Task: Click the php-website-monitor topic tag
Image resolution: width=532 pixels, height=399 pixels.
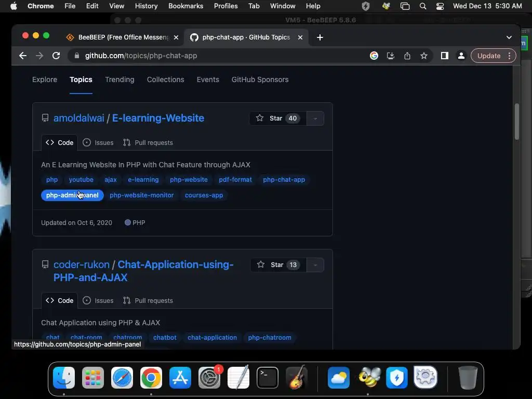Action: point(141,195)
